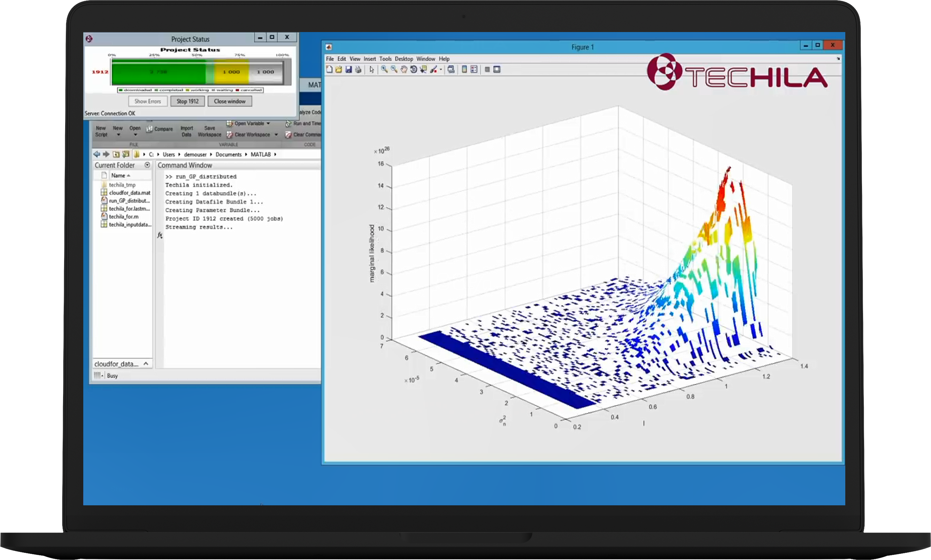Expand the cloudfor_data details panel

[x=146, y=364]
